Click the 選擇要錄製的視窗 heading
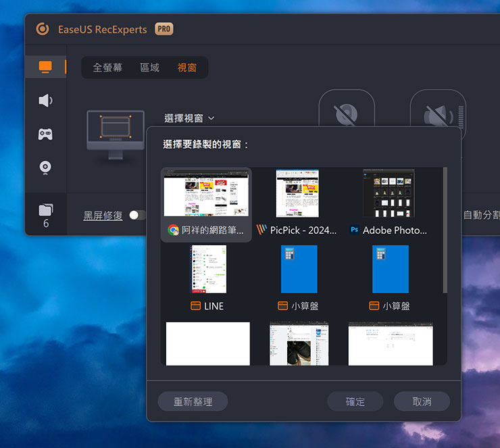This screenshot has height=448, width=500. tap(205, 145)
